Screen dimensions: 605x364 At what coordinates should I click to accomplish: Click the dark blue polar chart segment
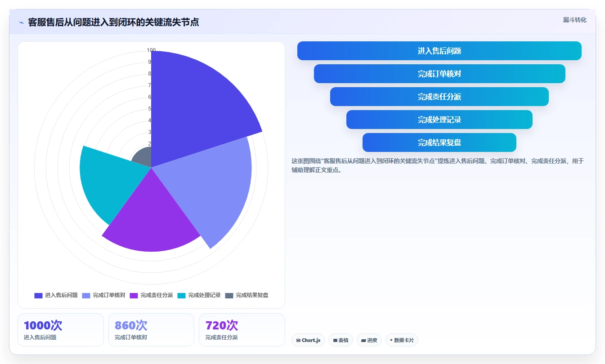(x=193, y=108)
